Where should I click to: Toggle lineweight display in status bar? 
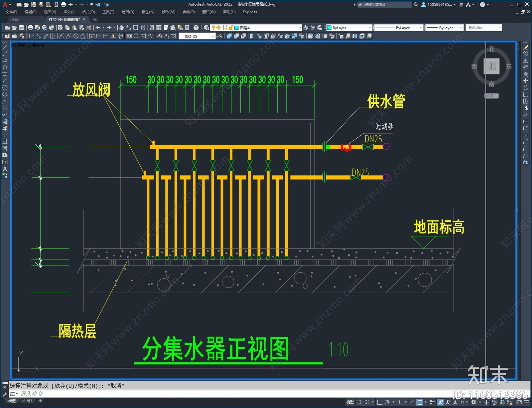(x=432, y=402)
